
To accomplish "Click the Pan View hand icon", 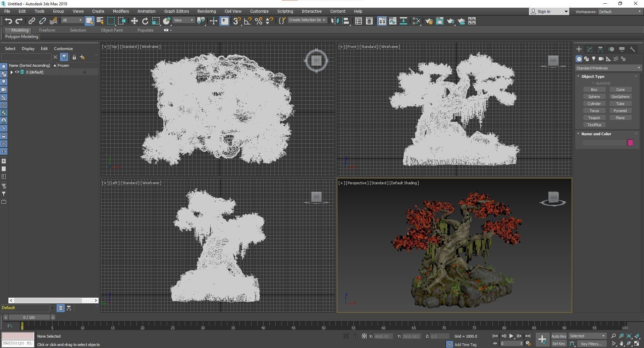I will (621, 344).
